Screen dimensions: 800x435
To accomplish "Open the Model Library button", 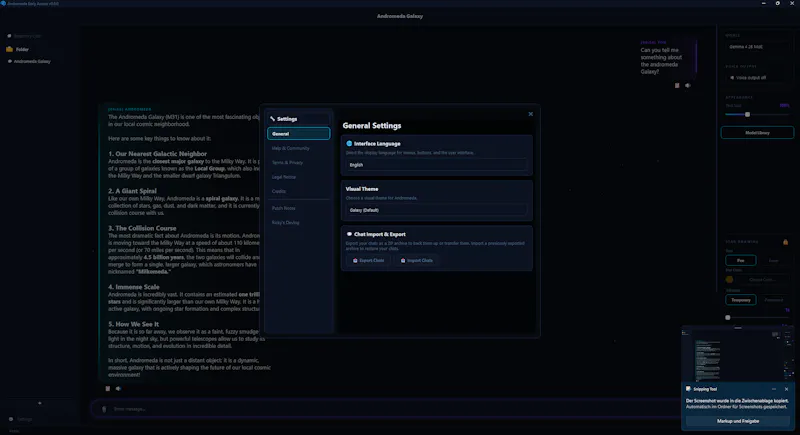I will click(x=757, y=133).
